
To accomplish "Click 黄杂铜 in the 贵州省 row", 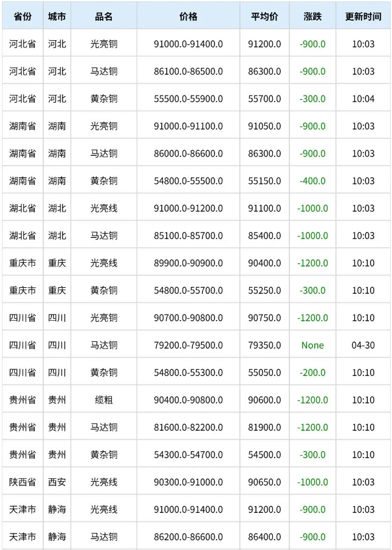I will pyautogui.click(x=104, y=454).
